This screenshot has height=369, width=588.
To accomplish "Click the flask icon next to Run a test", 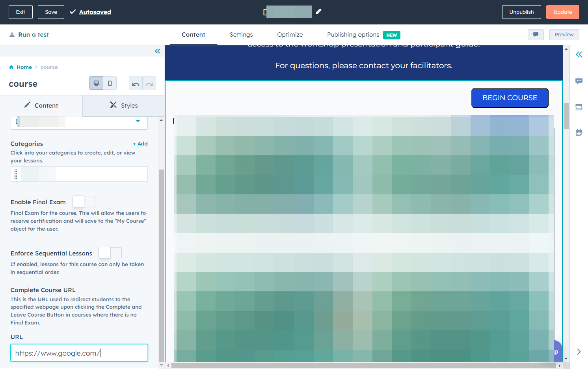I will (12, 35).
